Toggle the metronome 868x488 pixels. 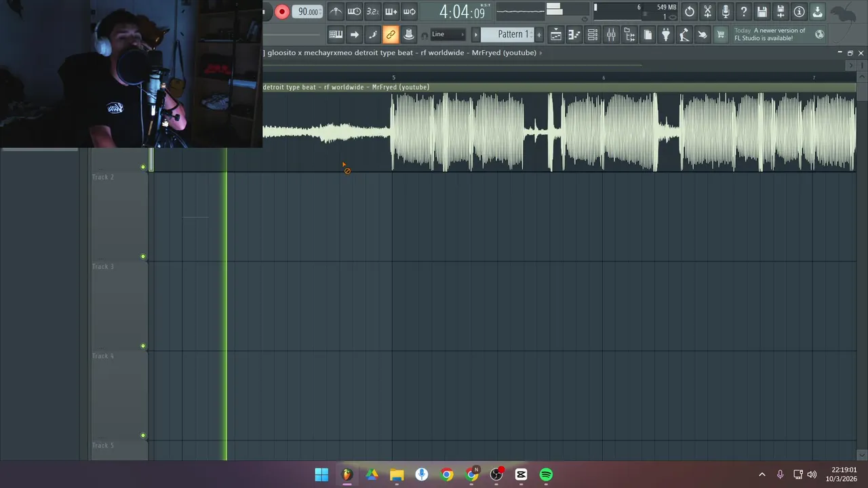pyautogui.click(x=336, y=12)
